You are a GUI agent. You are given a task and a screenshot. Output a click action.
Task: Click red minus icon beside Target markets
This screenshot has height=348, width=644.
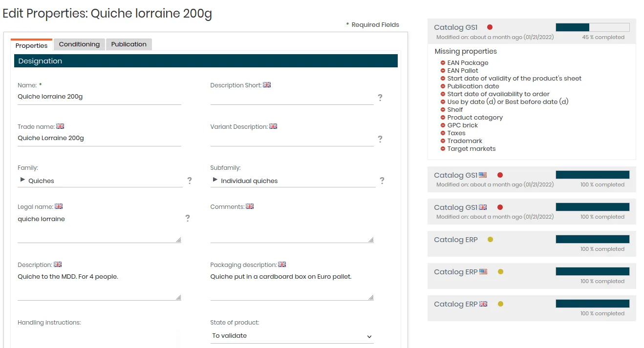(x=443, y=149)
